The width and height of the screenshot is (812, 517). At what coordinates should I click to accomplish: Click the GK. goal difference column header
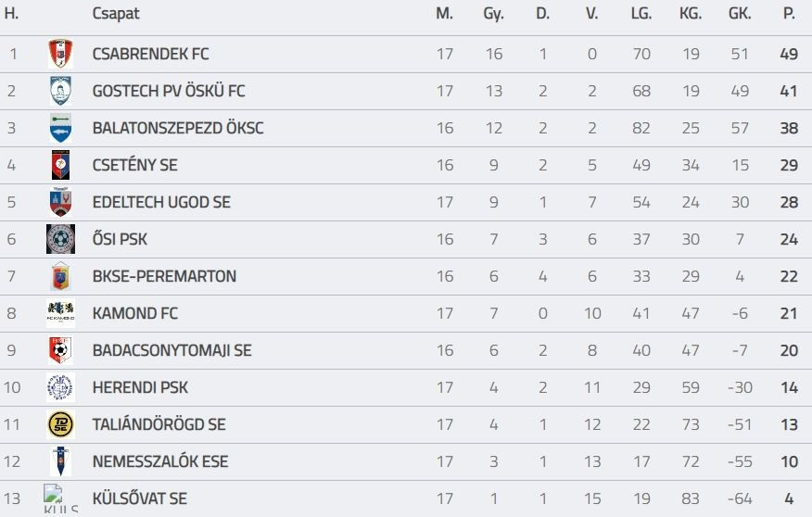pyautogui.click(x=739, y=14)
